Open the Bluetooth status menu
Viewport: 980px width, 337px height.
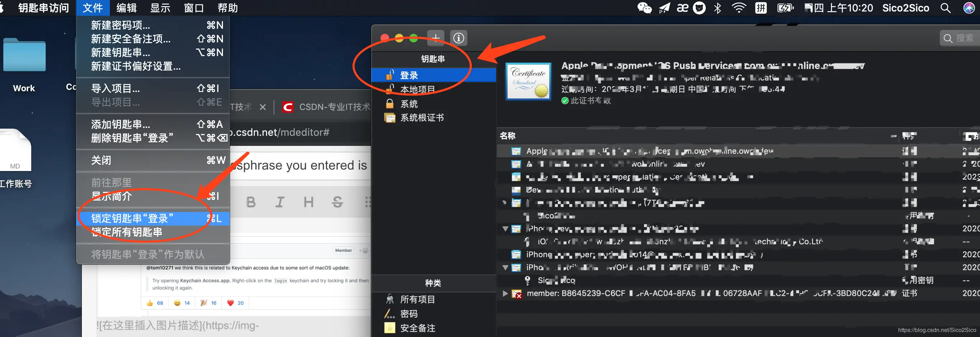tap(718, 8)
